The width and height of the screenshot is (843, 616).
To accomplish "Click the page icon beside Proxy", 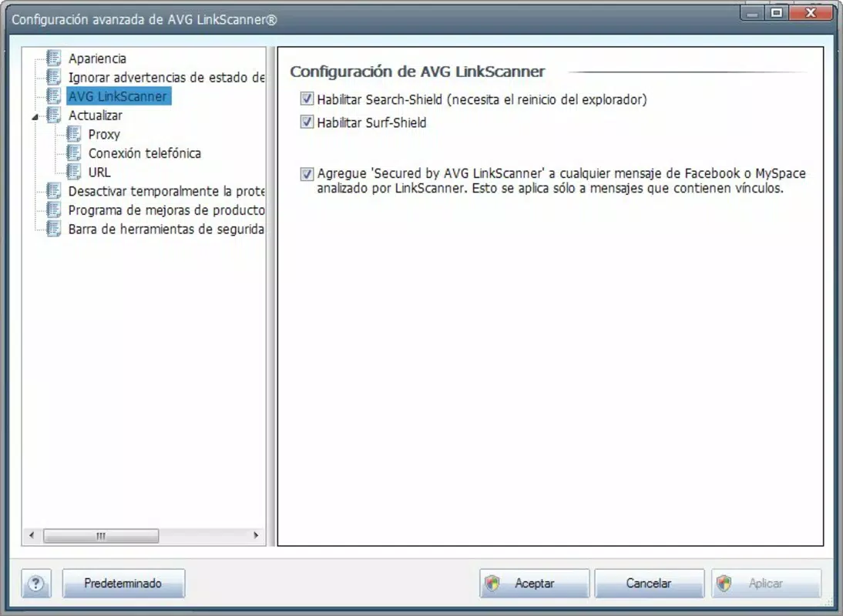I will pyautogui.click(x=74, y=134).
